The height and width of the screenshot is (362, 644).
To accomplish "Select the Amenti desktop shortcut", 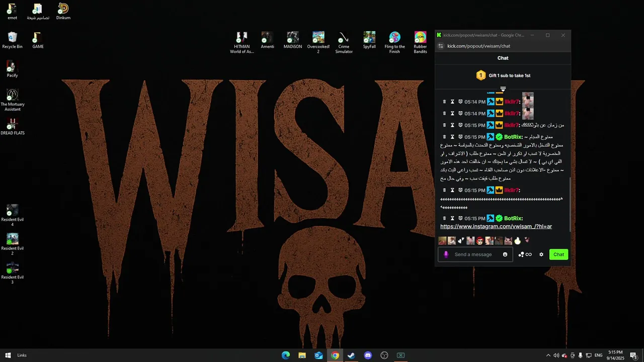I will pyautogui.click(x=267, y=40).
